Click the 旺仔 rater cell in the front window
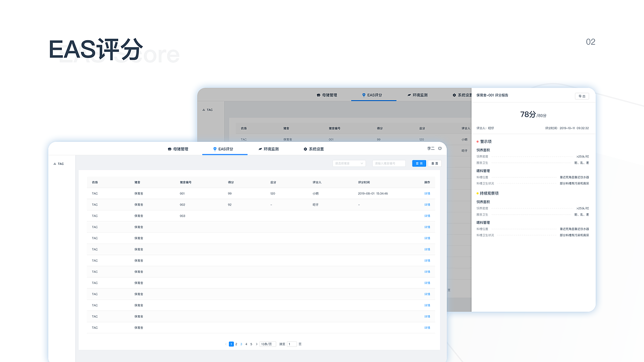This screenshot has width=644, height=362. (x=316, y=205)
